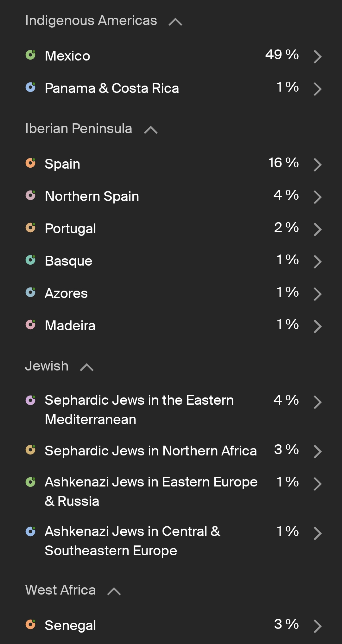Click the green Mexico region marker icon

(x=30, y=55)
